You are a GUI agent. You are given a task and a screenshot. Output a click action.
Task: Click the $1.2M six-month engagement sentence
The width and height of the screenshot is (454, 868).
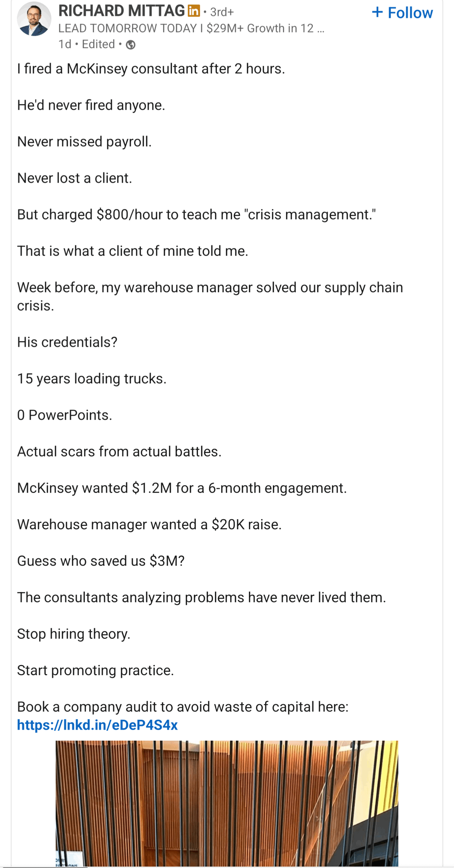pyautogui.click(x=182, y=488)
